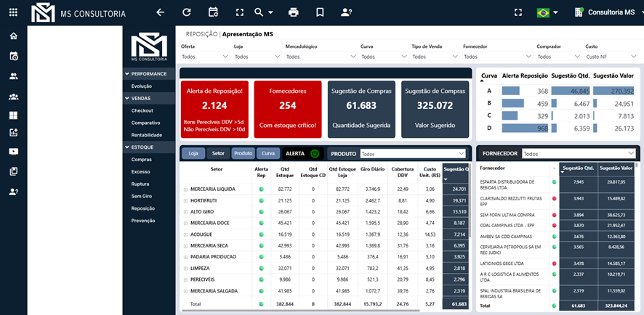
Task: Open the apps grid icon at top-left
Action: click(x=13, y=12)
